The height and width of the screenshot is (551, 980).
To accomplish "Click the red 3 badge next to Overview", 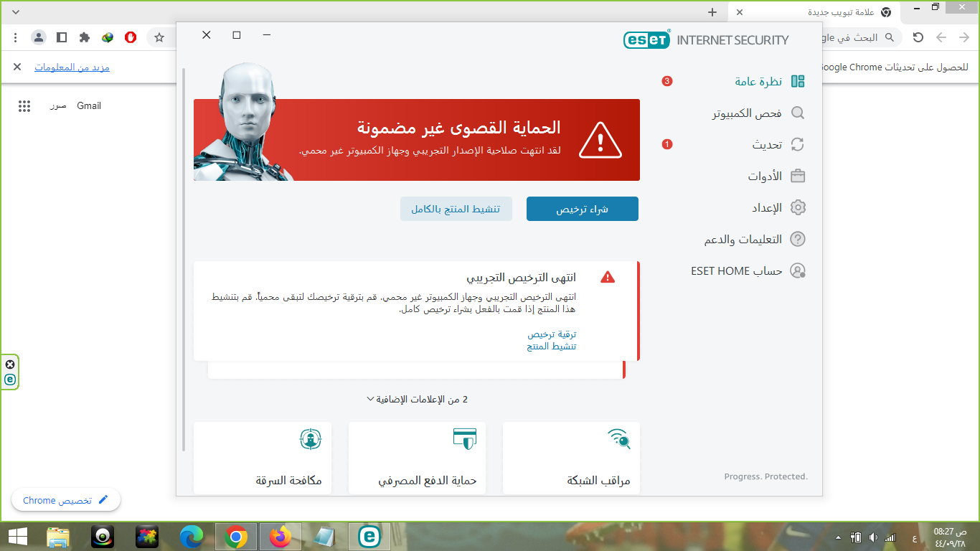I will tap(666, 81).
